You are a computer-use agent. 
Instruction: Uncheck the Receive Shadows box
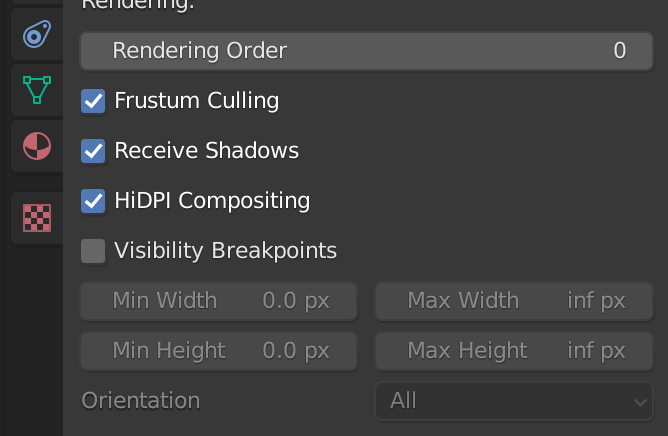click(x=93, y=151)
